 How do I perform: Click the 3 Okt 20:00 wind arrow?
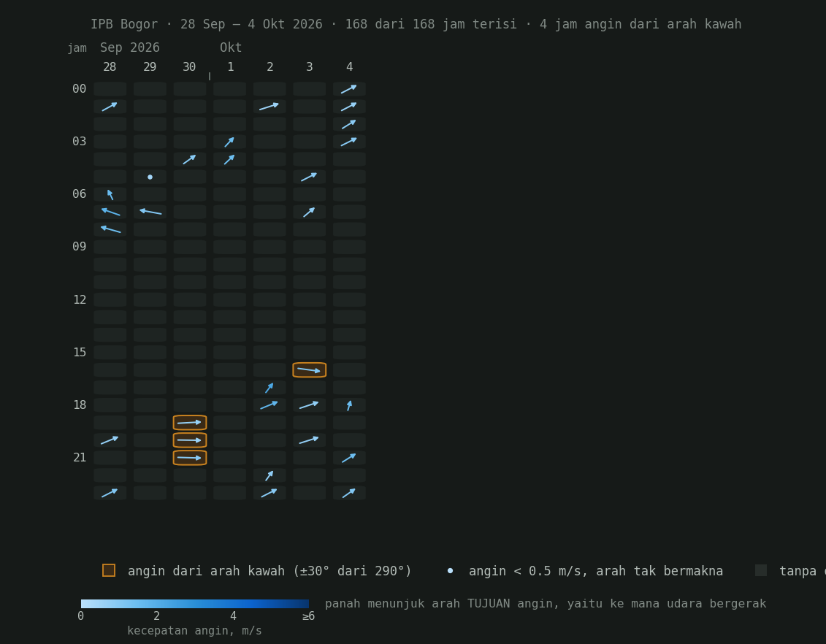point(309,440)
